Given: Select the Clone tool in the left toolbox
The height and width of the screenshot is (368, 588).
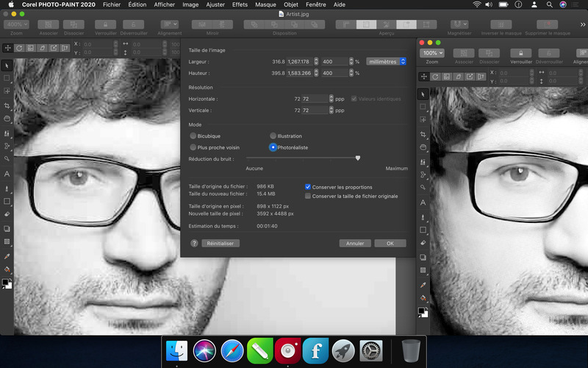Looking at the screenshot, I should pos(7,133).
